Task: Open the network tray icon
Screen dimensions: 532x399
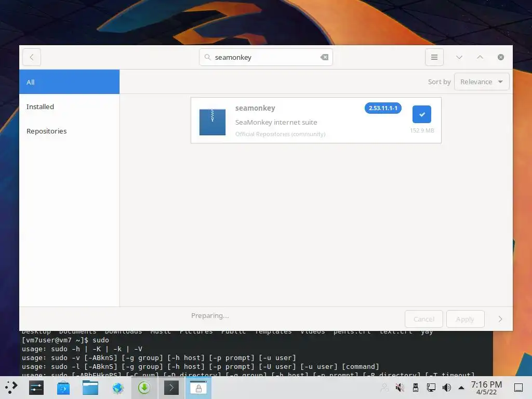Action: click(431, 388)
